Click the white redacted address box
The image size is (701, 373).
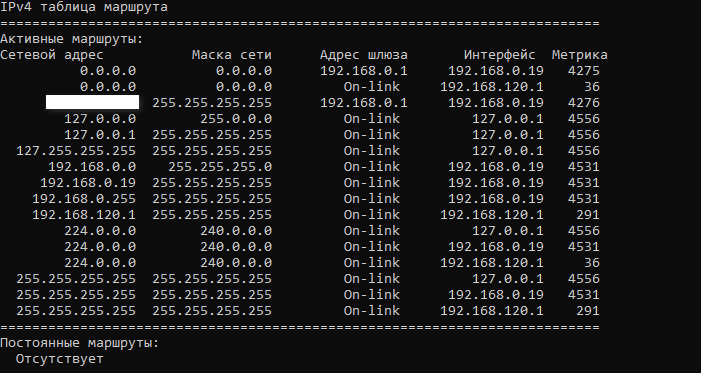click(x=93, y=102)
